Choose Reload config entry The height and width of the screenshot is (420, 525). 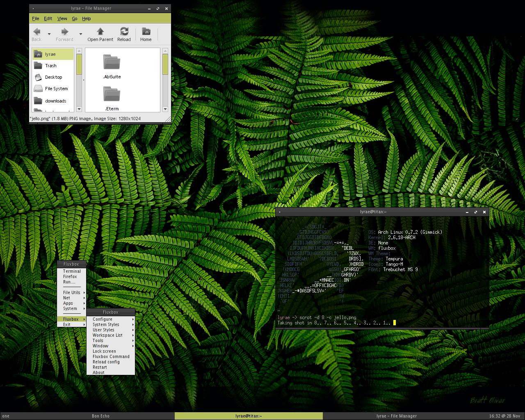tap(111, 362)
